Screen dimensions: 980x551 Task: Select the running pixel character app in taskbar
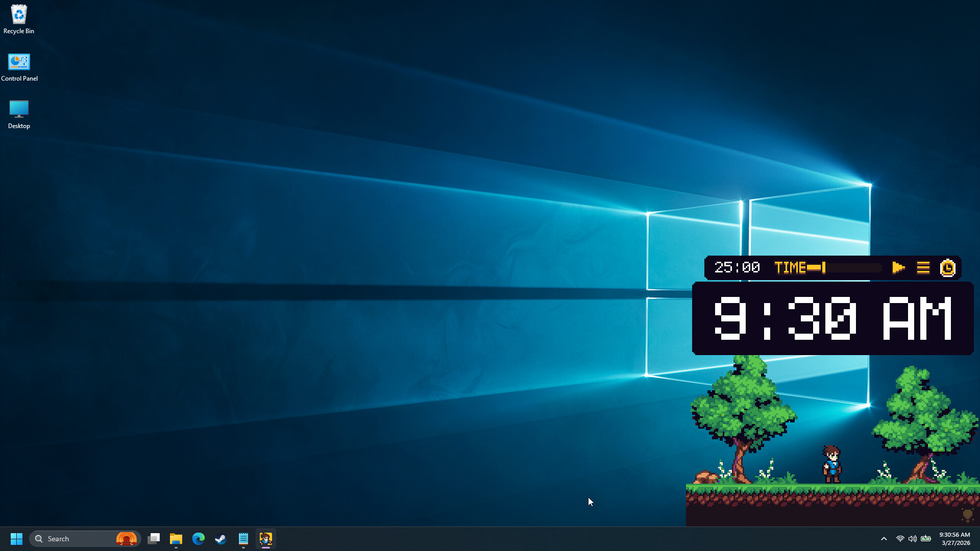(266, 539)
